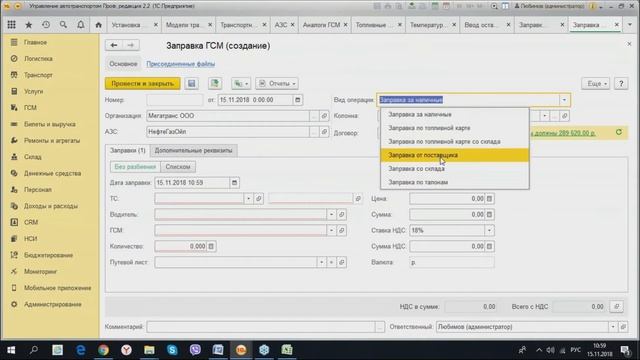
Task: Save document with floppy disk icon
Action: pyautogui.click(x=191, y=84)
